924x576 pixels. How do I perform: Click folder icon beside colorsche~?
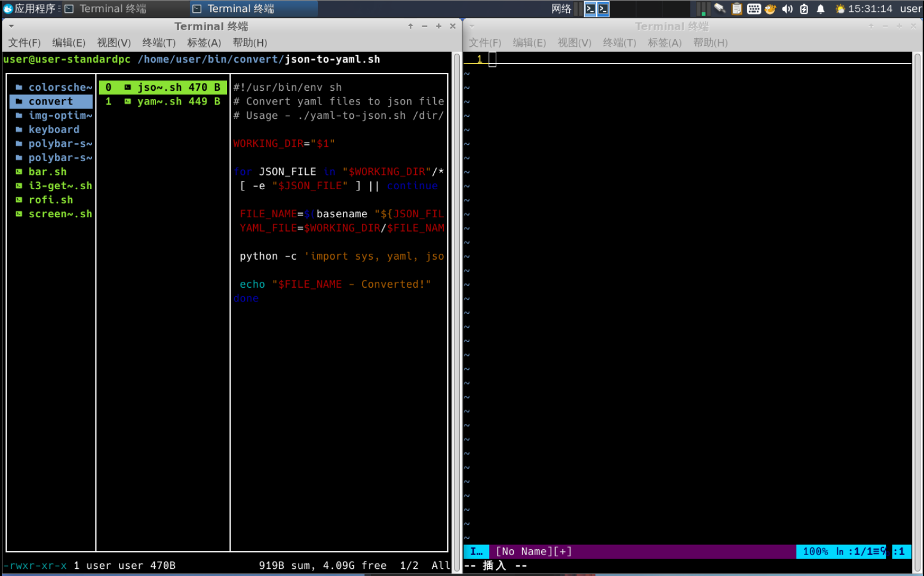19,87
